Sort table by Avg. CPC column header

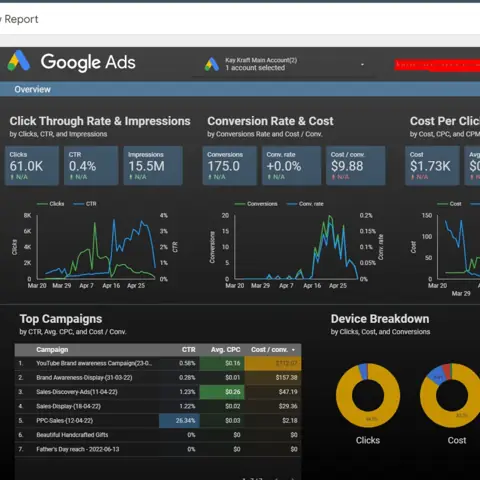pos(225,350)
